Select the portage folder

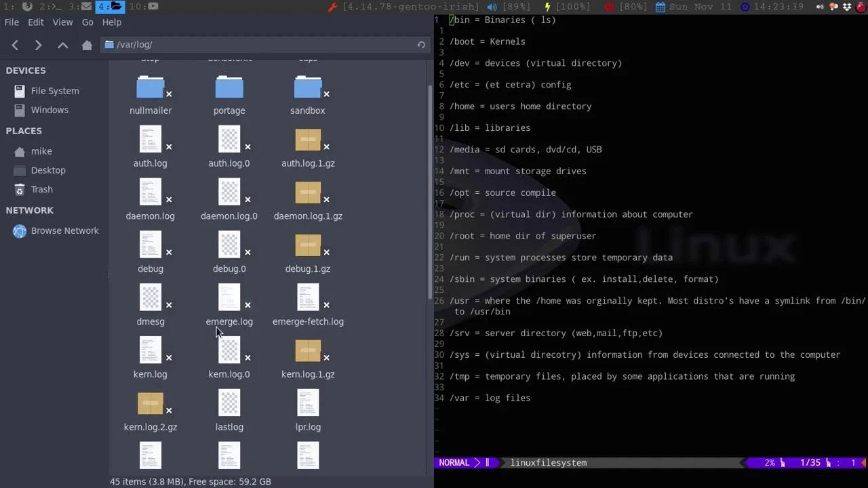pyautogui.click(x=229, y=96)
